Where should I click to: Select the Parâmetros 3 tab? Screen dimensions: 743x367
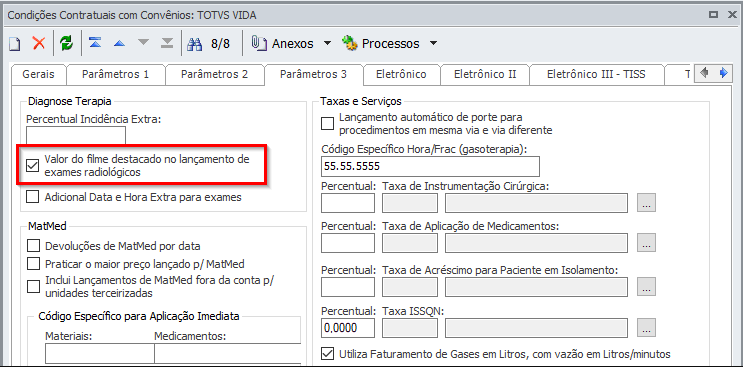pos(313,74)
